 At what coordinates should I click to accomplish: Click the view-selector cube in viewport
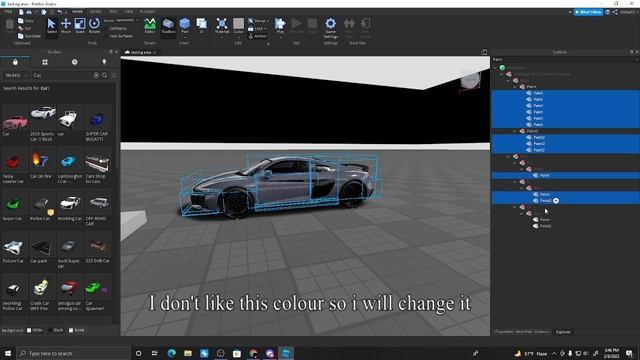pos(470,80)
